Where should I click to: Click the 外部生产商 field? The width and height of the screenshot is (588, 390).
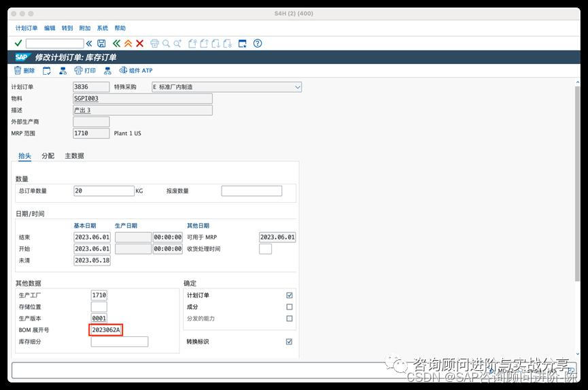click(91, 122)
